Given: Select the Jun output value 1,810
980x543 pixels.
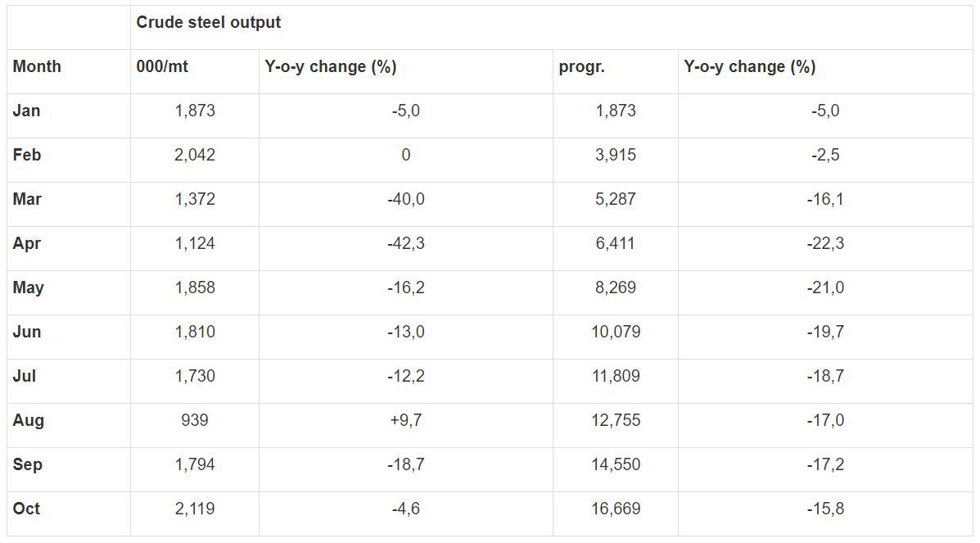Looking at the screenshot, I should pyautogui.click(x=195, y=333).
